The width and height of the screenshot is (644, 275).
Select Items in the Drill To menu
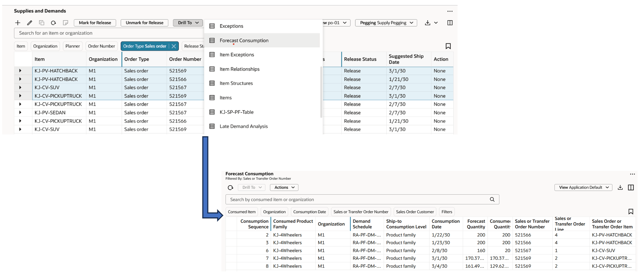(262, 98)
